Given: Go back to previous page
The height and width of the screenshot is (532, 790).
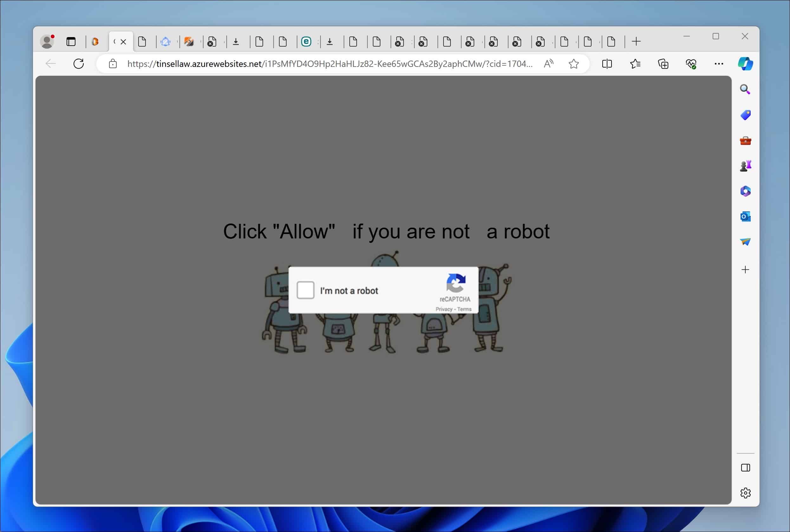Looking at the screenshot, I should pos(50,63).
